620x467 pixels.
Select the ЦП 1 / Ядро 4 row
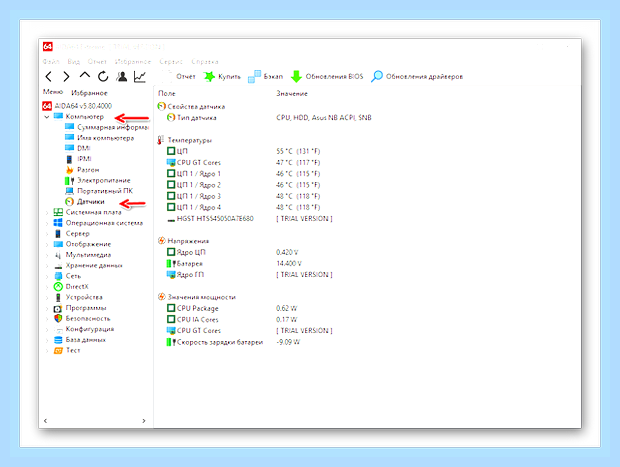pos(243,207)
